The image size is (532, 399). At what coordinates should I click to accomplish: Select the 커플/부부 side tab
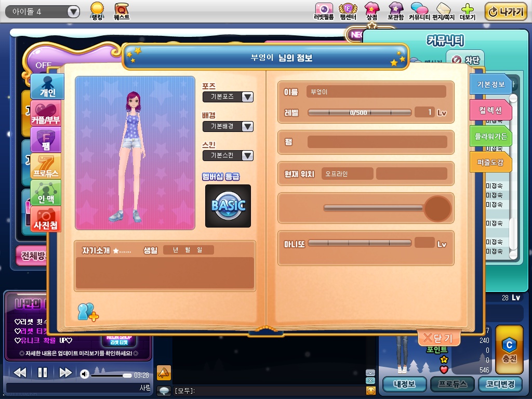click(x=46, y=113)
